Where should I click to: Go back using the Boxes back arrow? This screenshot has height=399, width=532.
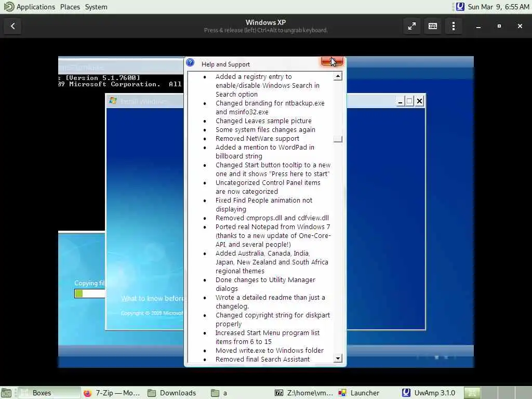pyautogui.click(x=13, y=26)
